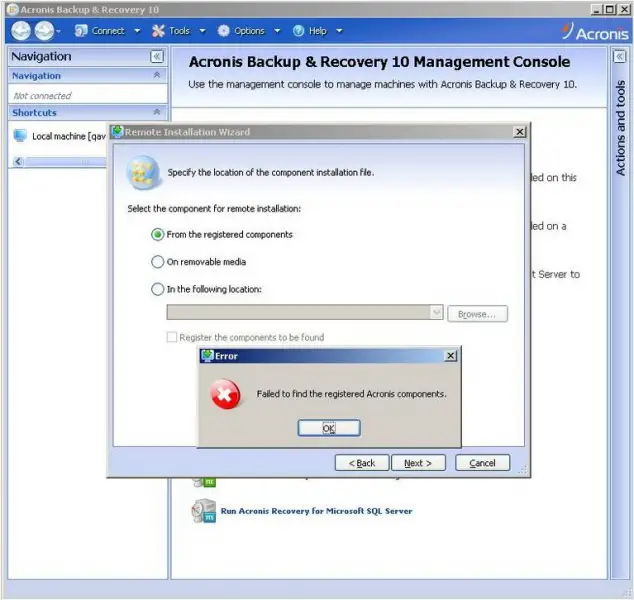
Task: Open the location path combo box arrow
Action: tap(436, 313)
